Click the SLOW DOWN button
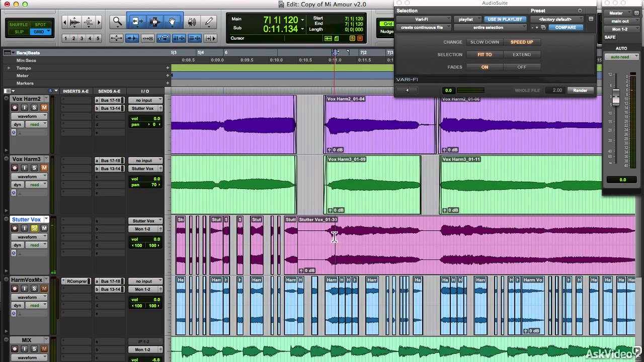This screenshot has height=362, width=644. point(485,42)
